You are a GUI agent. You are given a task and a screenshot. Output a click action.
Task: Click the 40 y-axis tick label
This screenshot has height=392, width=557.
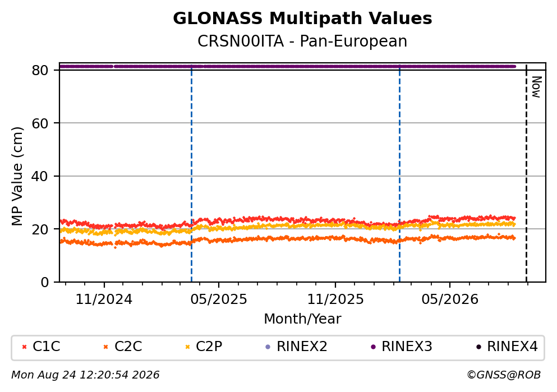pos(40,176)
